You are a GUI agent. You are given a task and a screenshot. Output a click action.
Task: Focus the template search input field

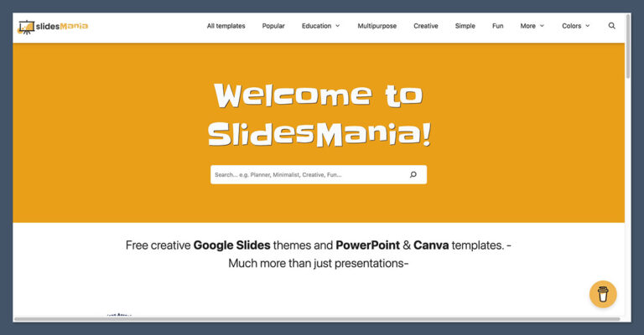tap(308, 175)
